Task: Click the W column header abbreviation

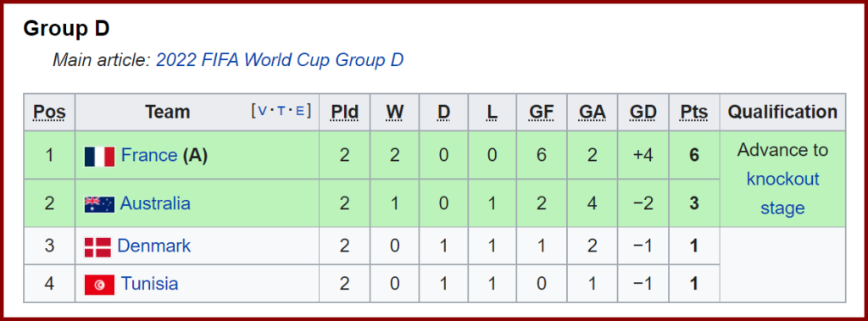Action: [395, 113]
